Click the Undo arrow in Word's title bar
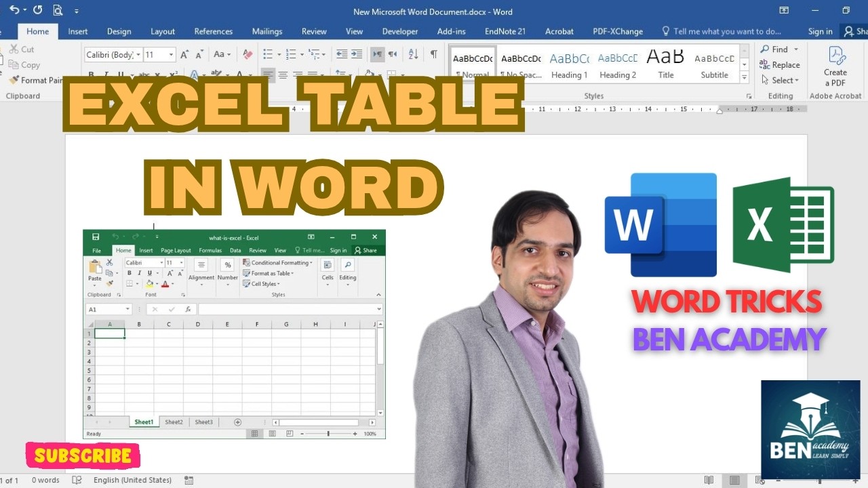Screen dimensions: 868x488 [x=14, y=10]
